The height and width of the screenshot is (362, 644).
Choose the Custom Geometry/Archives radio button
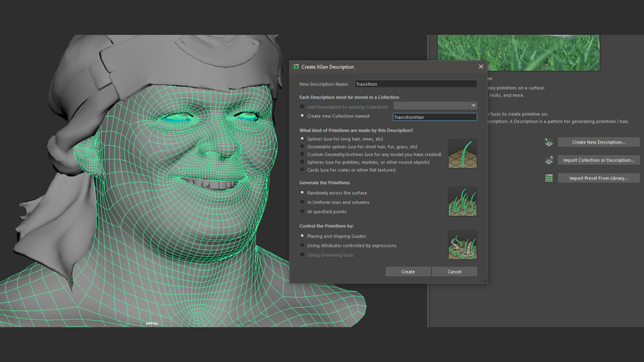pos(303,154)
